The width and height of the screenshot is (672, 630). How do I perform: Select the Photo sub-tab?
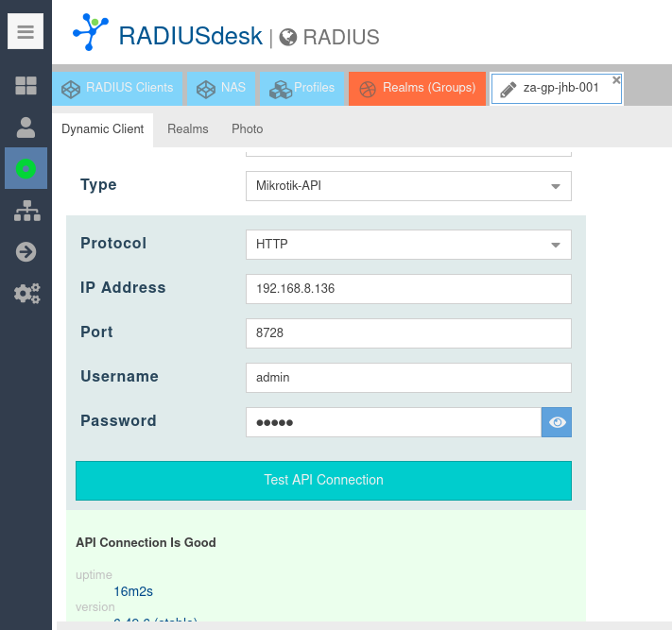point(247,128)
